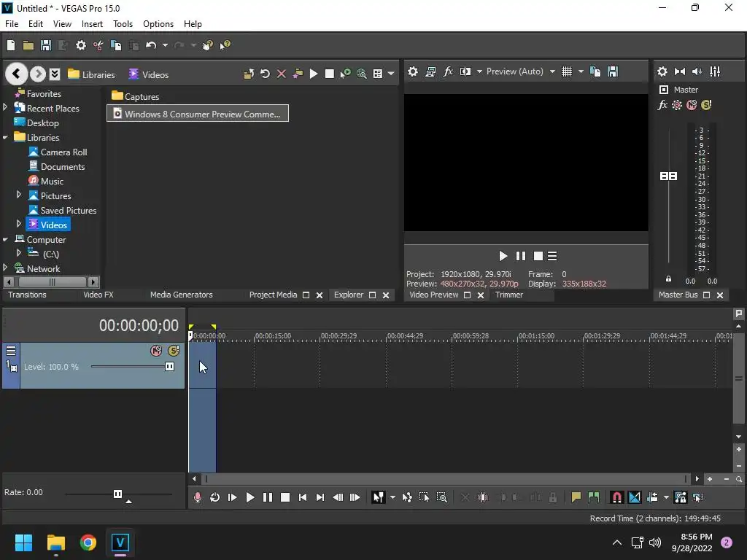
Task: Open the Insert menu
Action: 92,24
